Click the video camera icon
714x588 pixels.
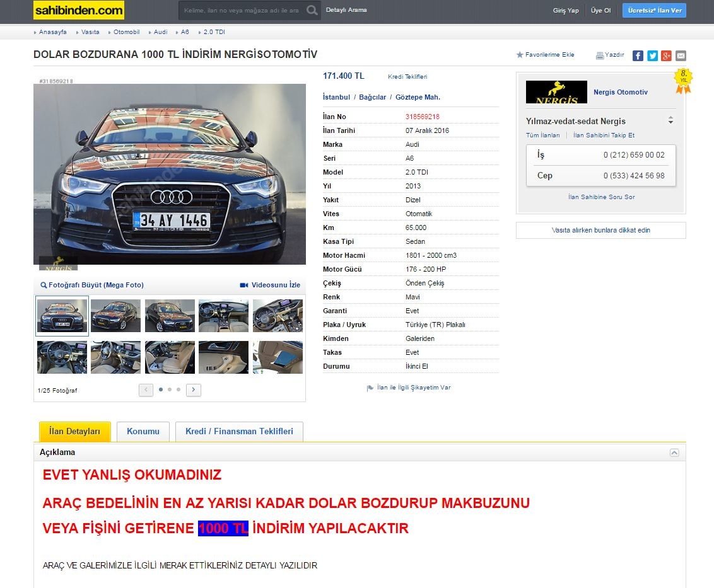pos(244,285)
